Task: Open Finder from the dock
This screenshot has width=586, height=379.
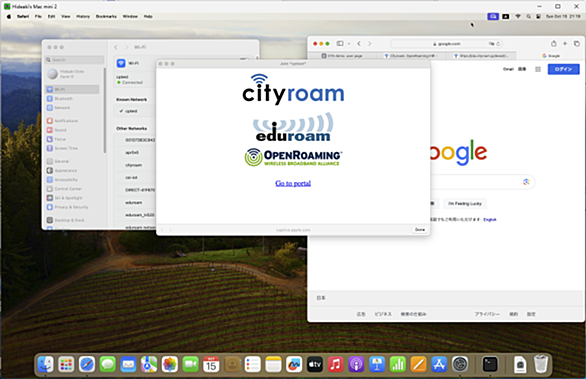Action: (46, 364)
